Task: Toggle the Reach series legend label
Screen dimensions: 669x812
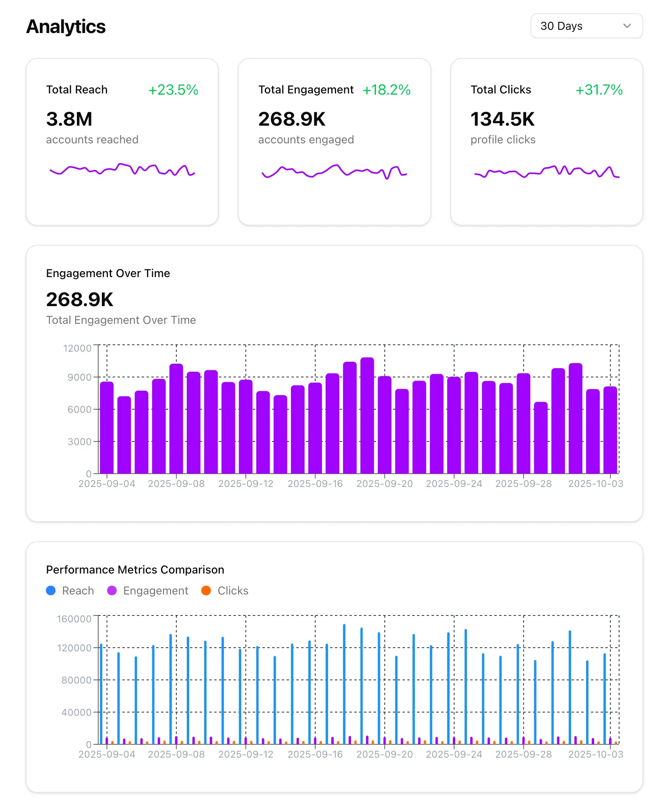Action: 78,590
